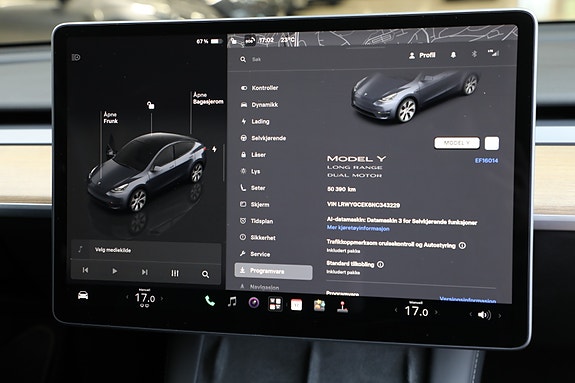Open the app launcher grid icon
The width and height of the screenshot is (575, 383).
click(x=275, y=304)
